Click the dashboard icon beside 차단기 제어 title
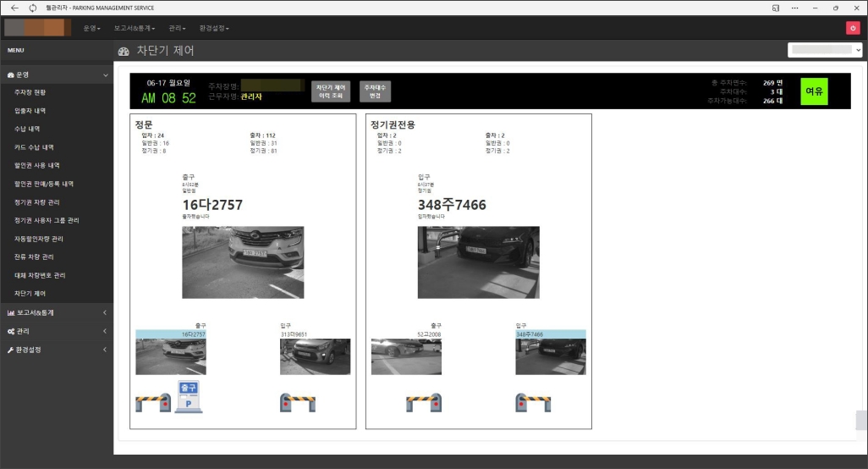This screenshot has height=469, width=868. click(124, 51)
